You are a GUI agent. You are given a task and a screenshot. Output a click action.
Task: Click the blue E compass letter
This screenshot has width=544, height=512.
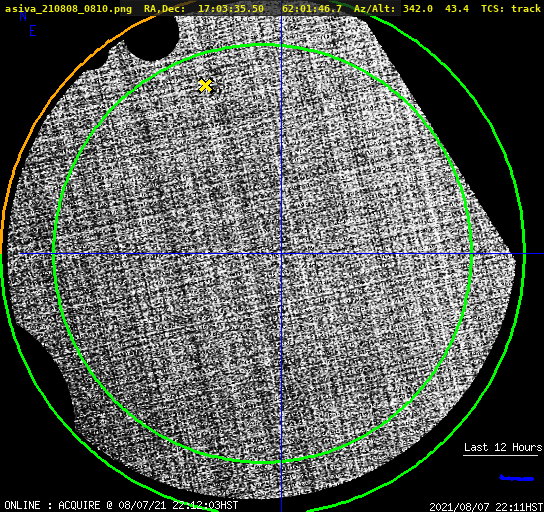click(33, 31)
